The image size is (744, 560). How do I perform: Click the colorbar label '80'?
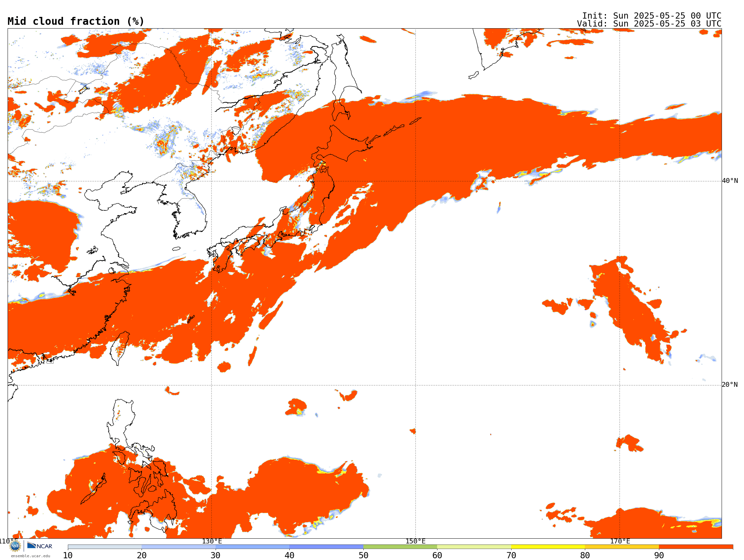(585, 555)
